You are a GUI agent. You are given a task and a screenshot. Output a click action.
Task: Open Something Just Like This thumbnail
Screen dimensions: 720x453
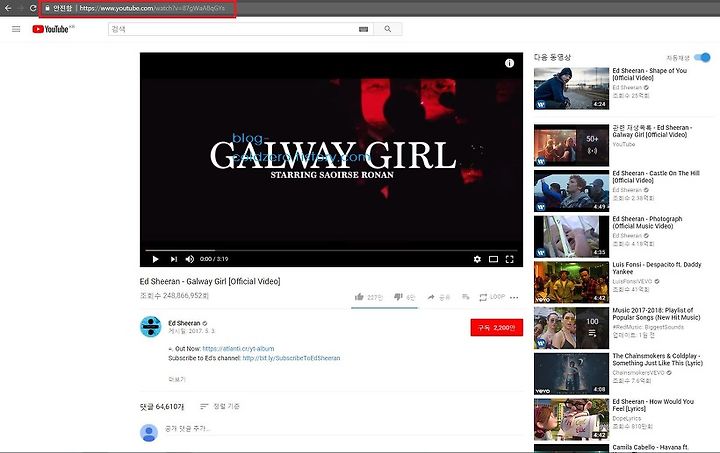click(x=571, y=374)
